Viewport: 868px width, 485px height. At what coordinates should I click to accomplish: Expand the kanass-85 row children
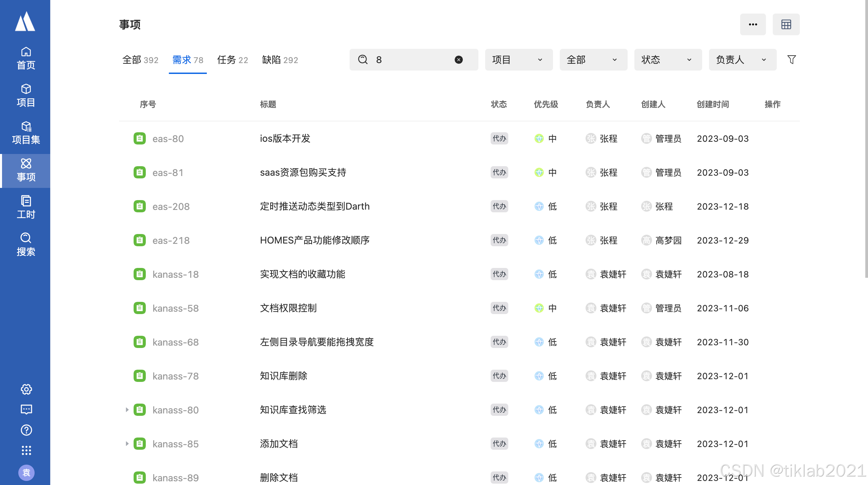pos(127,444)
